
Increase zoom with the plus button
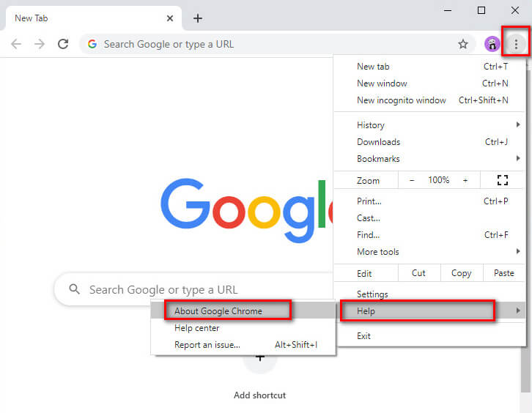click(465, 180)
